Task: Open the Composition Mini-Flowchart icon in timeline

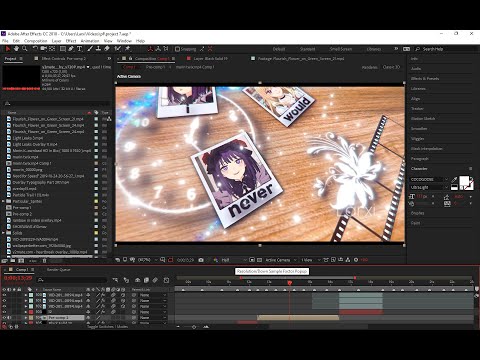Action: pos(115,280)
